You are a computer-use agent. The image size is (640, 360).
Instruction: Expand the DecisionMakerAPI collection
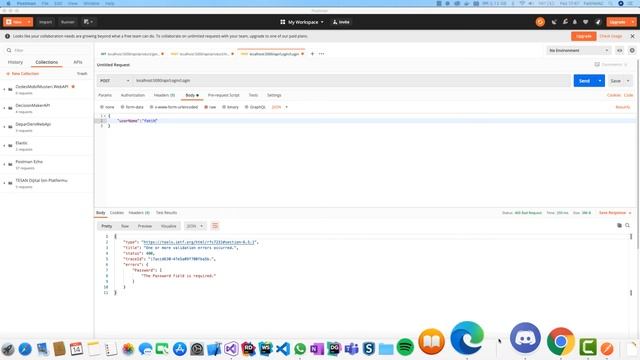pyautogui.click(x=5, y=108)
